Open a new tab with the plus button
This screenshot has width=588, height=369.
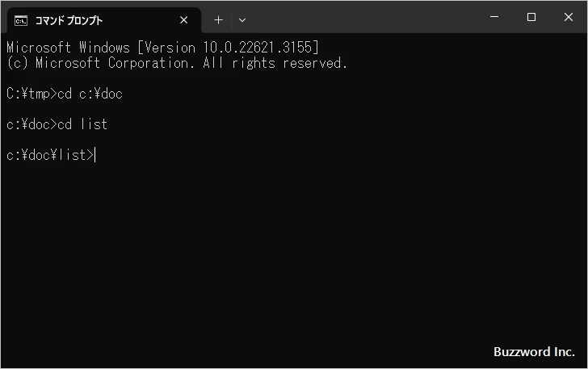(x=218, y=19)
